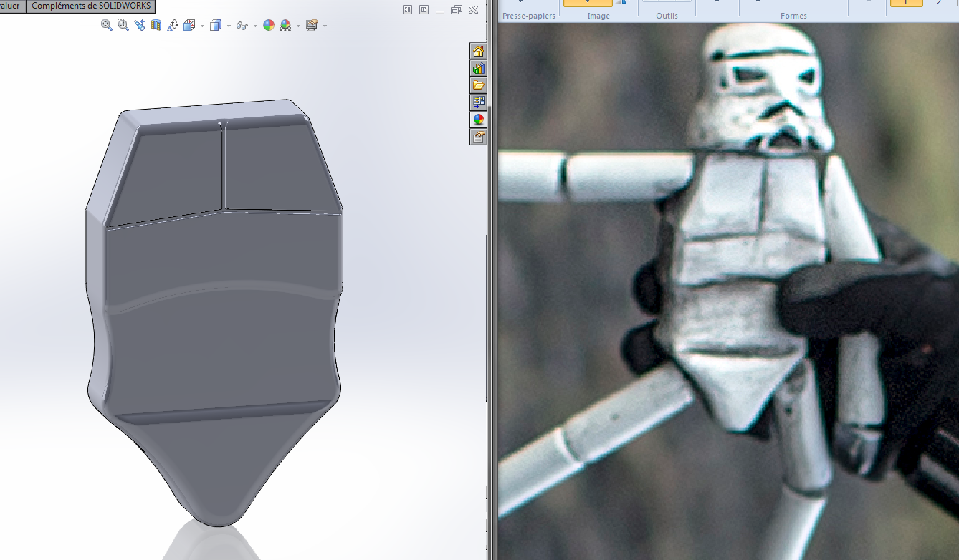This screenshot has height=560, width=959.
Task: Expand the Display Style dropdown arrow
Action: pos(229,26)
